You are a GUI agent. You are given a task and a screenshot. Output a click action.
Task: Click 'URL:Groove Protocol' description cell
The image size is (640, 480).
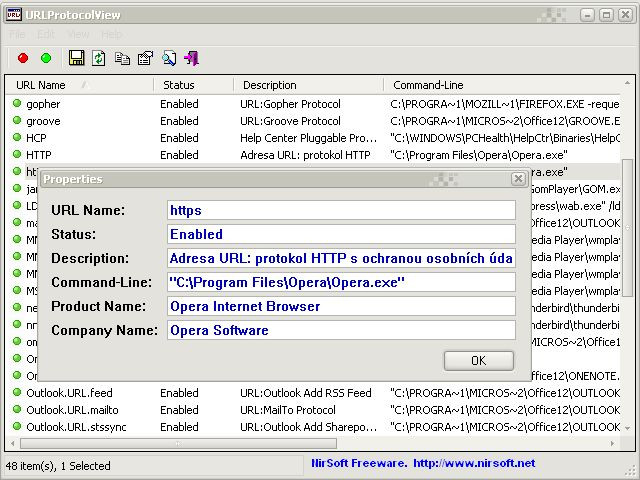pyautogui.click(x=290, y=121)
